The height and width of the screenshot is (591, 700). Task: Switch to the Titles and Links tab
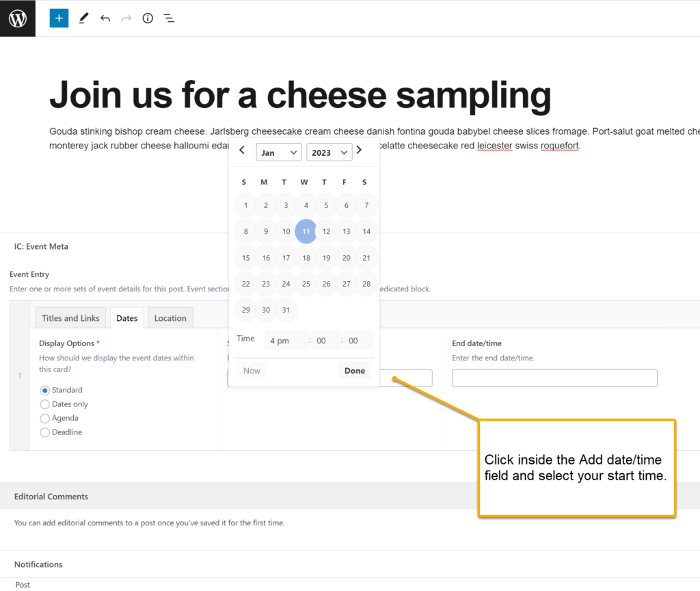tap(70, 318)
